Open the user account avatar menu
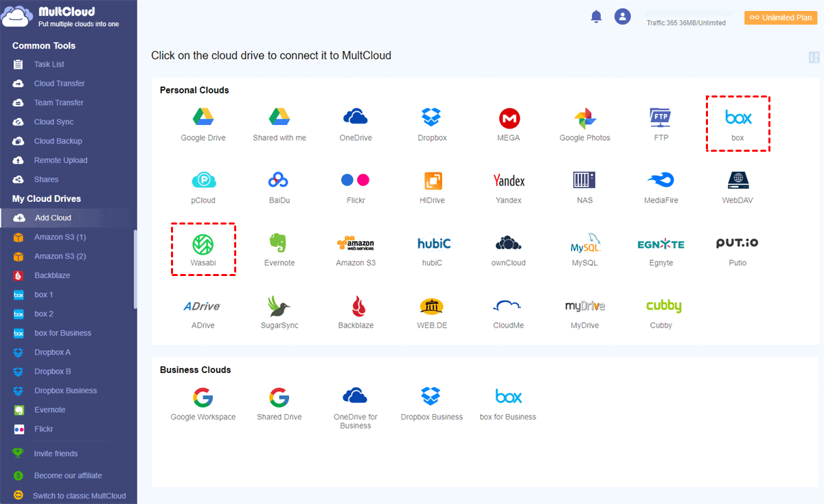This screenshot has width=824, height=504. [x=623, y=16]
